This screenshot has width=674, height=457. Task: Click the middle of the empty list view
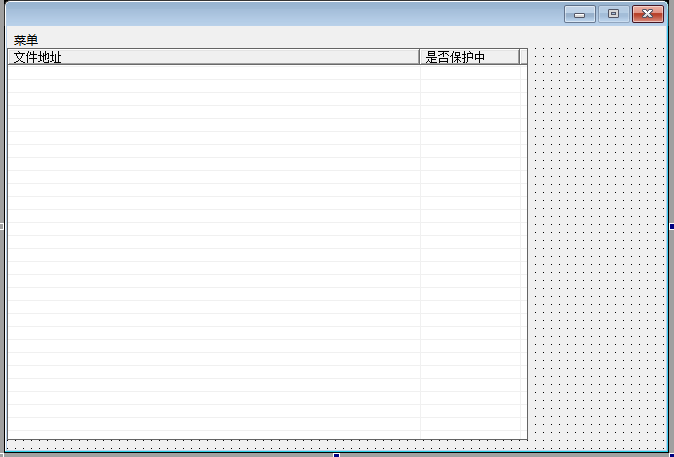tap(267, 250)
